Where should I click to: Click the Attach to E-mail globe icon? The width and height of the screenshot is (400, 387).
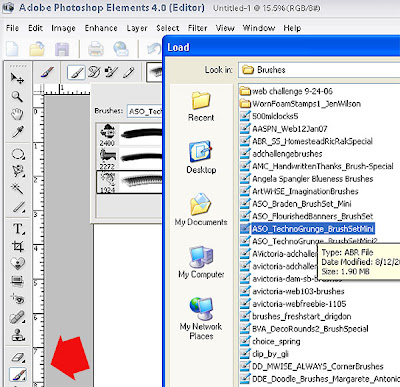tap(121, 49)
